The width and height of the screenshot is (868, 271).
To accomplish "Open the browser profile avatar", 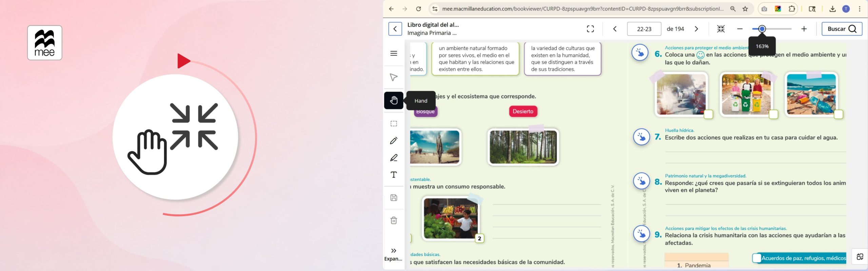I will point(846,9).
